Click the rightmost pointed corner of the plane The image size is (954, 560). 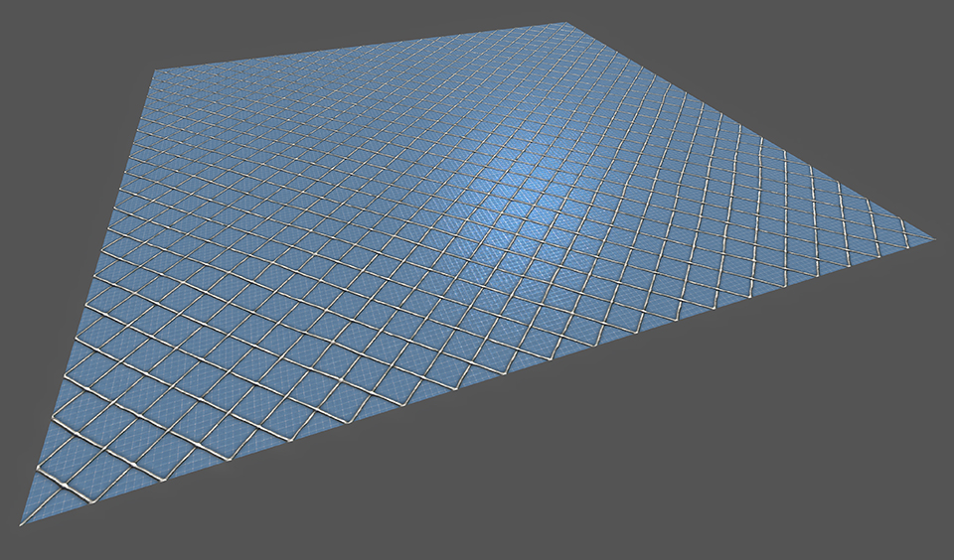click(933, 239)
